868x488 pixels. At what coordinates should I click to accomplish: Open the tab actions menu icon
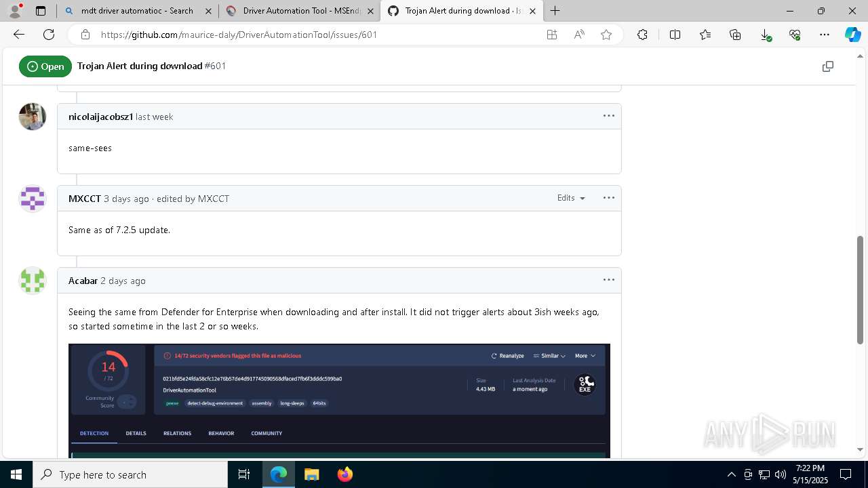click(x=41, y=11)
